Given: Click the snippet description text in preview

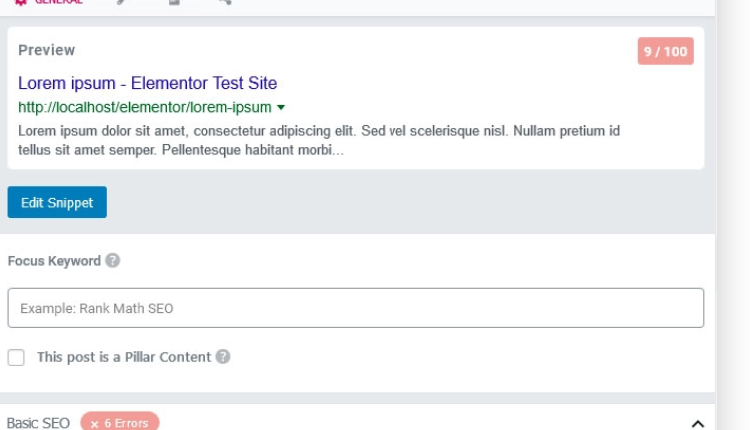Looking at the screenshot, I should click(318, 141).
